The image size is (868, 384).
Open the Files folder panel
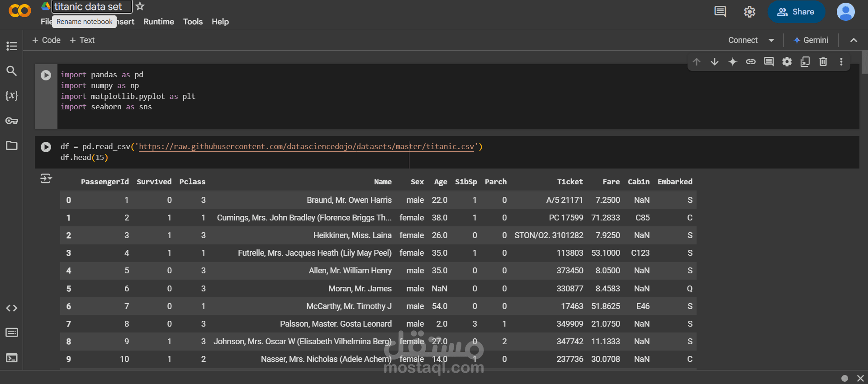pos(12,145)
